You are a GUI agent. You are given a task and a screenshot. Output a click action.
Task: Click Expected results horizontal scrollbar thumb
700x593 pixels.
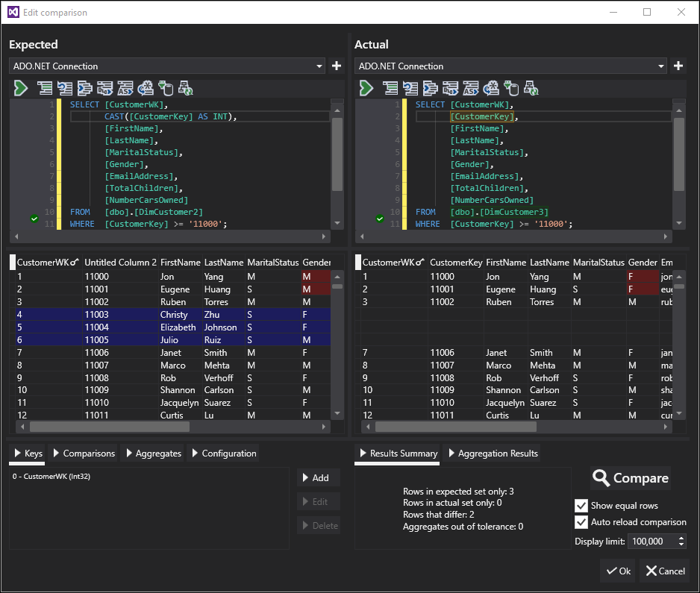pos(110,427)
